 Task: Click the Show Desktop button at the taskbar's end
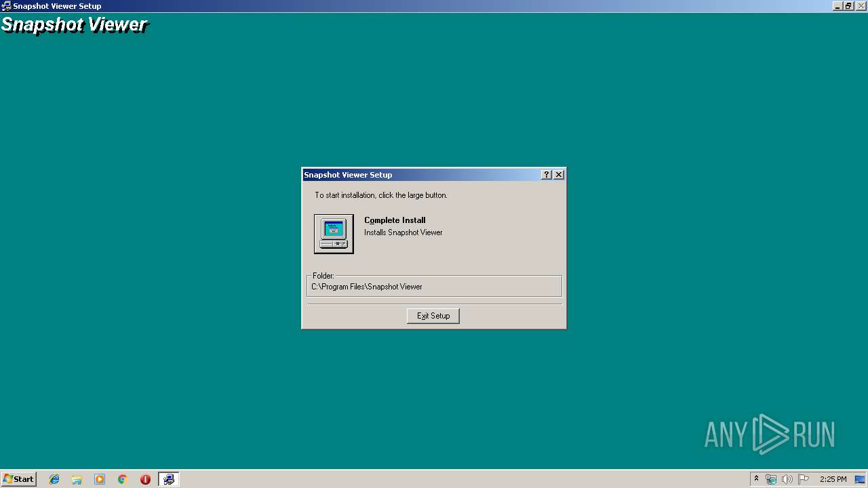(x=861, y=479)
